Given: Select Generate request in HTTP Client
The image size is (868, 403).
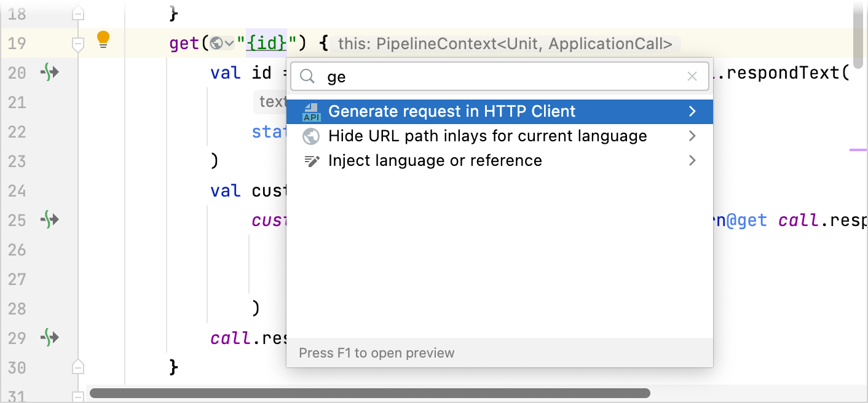Looking at the screenshot, I should coord(452,111).
